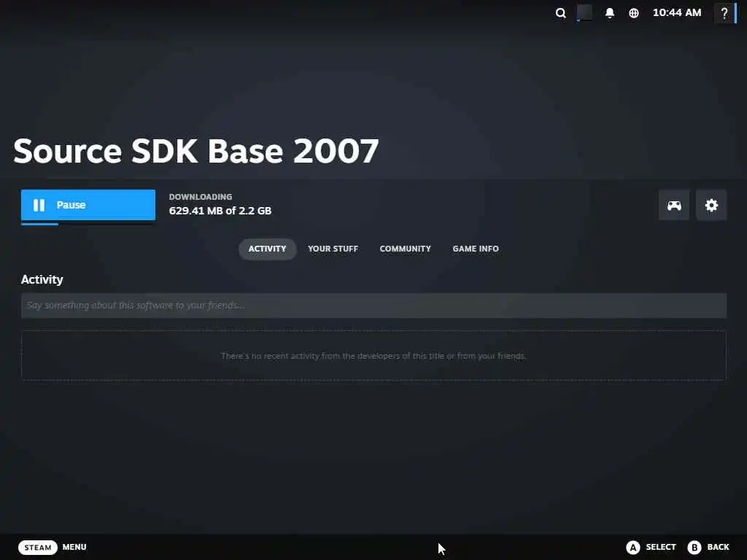Screen dimensions: 747x560
Task: Click the B Back prompt
Action: point(708,547)
